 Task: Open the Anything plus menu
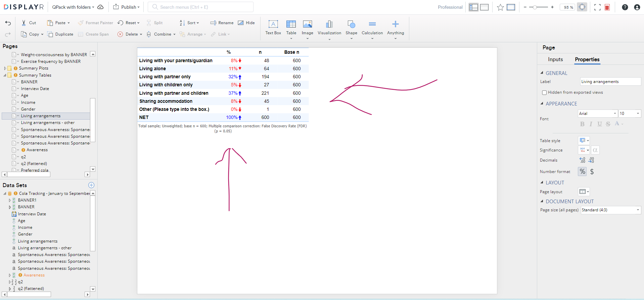(396, 29)
